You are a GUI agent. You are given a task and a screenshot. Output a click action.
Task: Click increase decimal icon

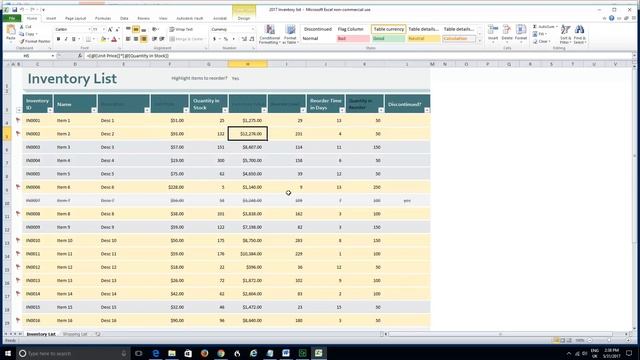tap(244, 39)
